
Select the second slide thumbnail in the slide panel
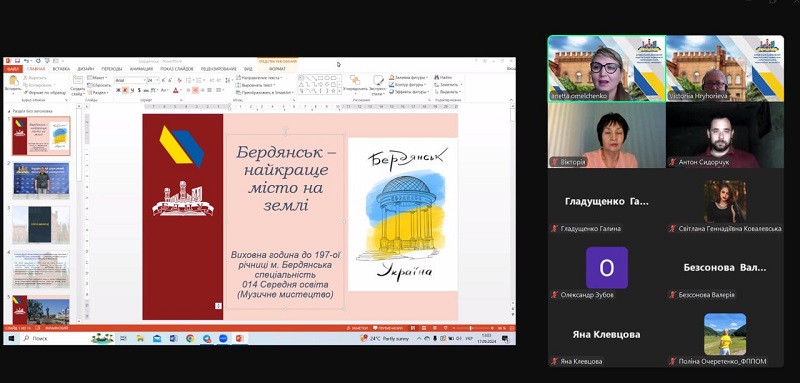coord(41,180)
